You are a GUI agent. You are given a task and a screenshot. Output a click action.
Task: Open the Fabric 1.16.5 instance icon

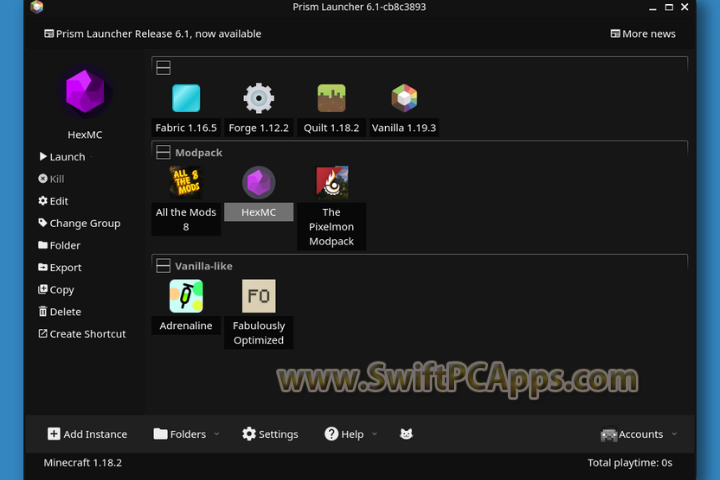pyautogui.click(x=186, y=98)
